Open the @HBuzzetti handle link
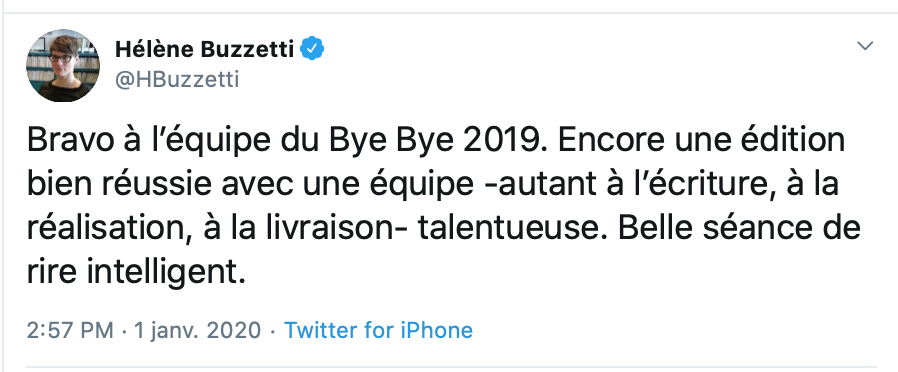 (x=177, y=80)
